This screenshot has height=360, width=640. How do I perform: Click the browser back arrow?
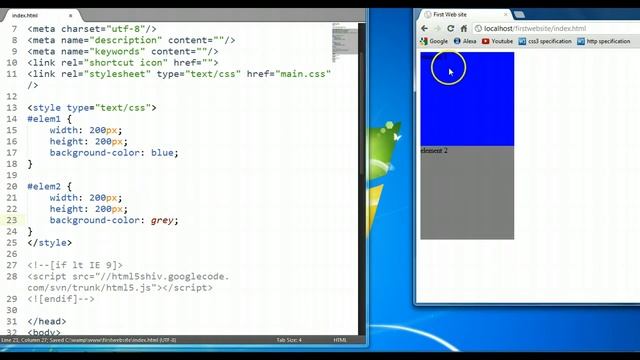click(x=425, y=29)
